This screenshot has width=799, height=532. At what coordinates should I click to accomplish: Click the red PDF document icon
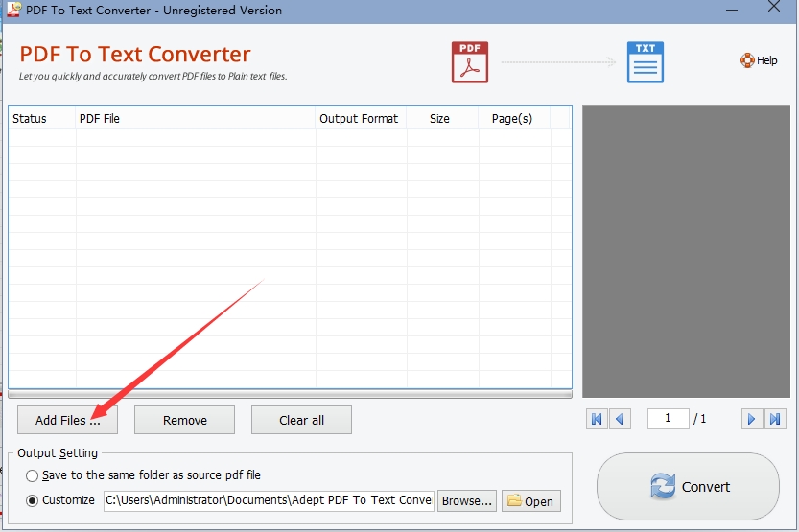coord(470,62)
